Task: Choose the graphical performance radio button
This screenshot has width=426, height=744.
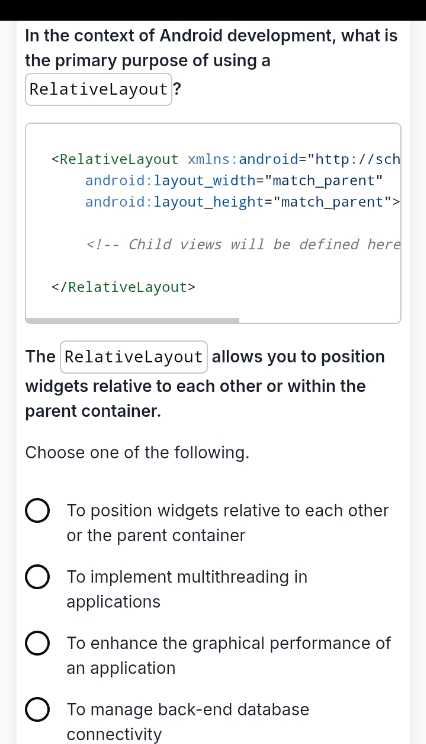Action: [37, 643]
